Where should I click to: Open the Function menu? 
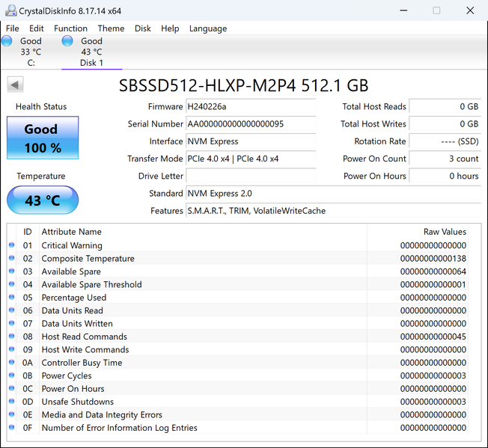click(70, 28)
